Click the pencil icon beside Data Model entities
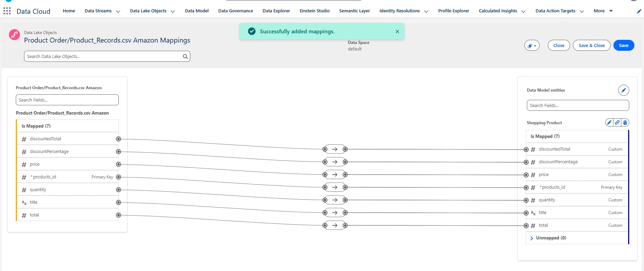Viewport: 644px width, 271px height. pos(623,90)
